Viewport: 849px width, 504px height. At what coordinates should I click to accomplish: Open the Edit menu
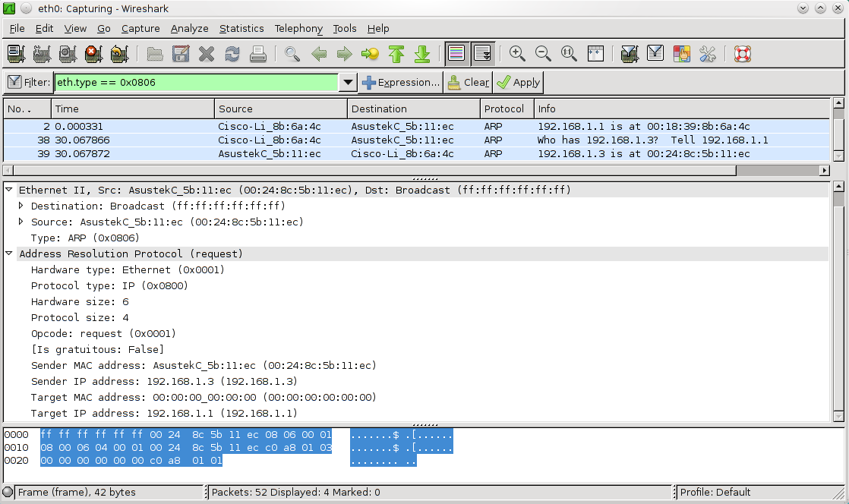pyautogui.click(x=44, y=29)
